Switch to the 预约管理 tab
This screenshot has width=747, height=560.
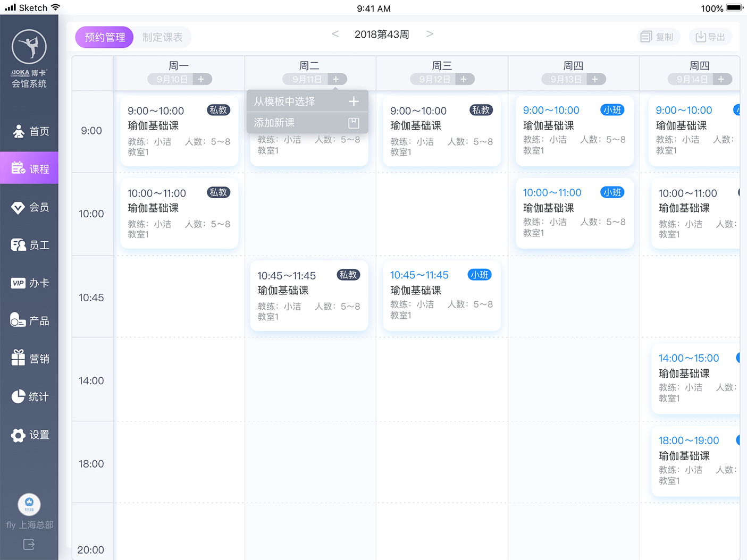[105, 37]
